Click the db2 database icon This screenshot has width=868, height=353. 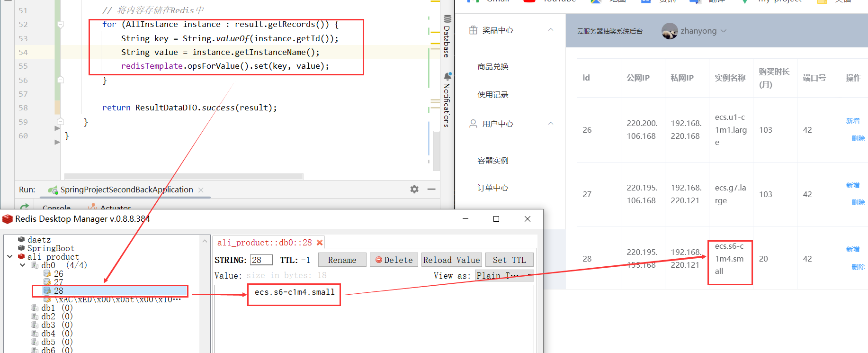click(35, 316)
